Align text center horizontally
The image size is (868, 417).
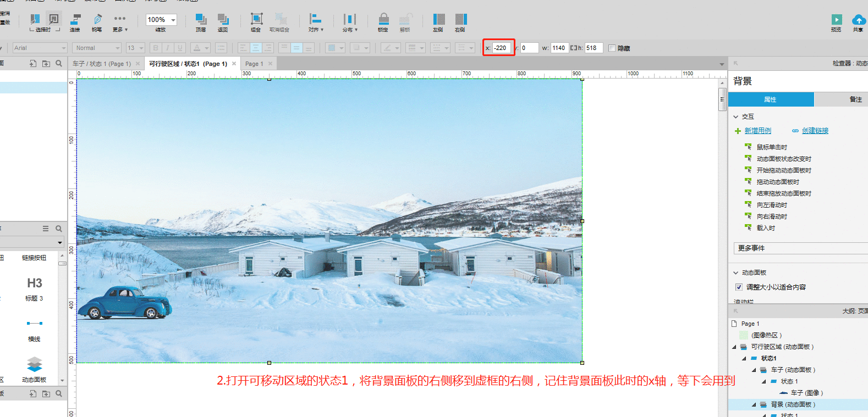tap(256, 48)
